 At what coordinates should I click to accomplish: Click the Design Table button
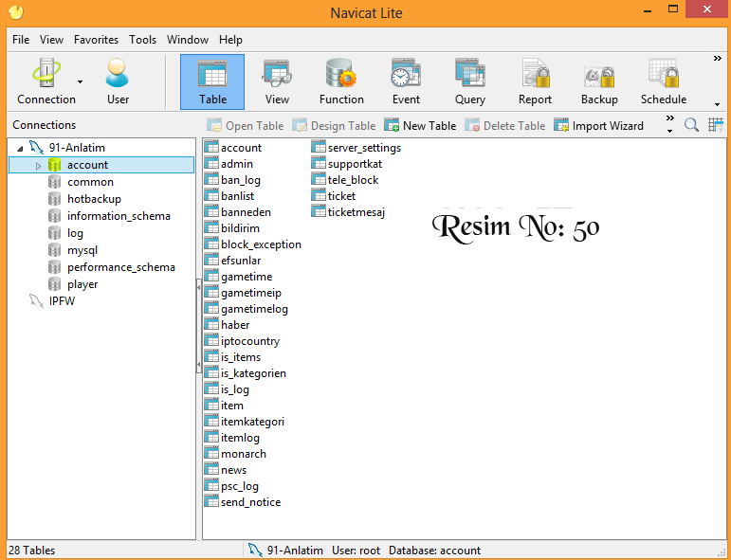(334, 125)
